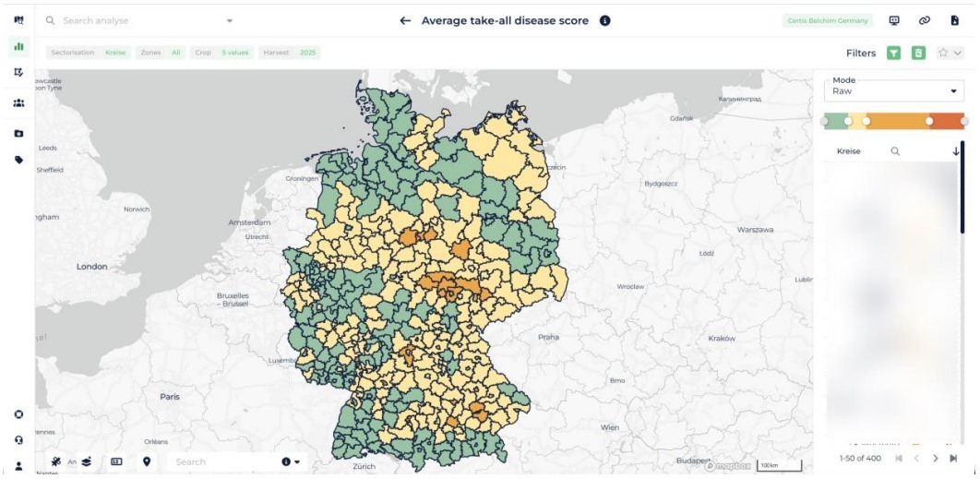The width and height of the screenshot is (980, 479).
Task: Reset filters using the green trash icon
Action: click(x=917, y=54)
